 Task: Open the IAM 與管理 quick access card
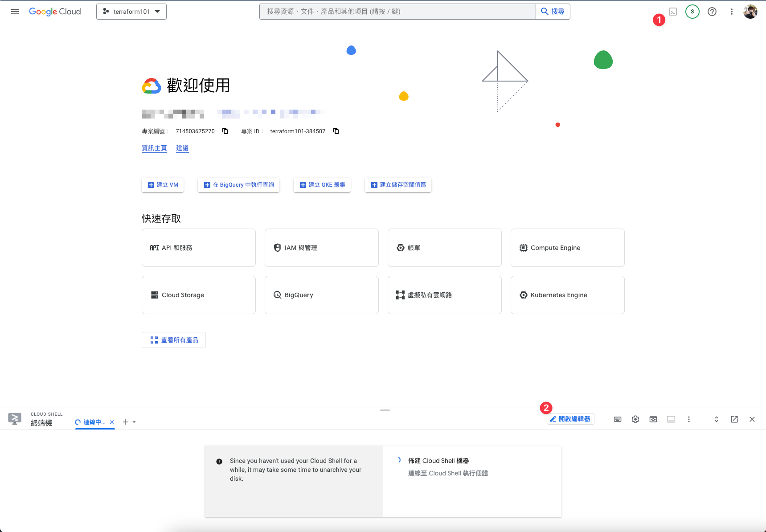(322, 248)
